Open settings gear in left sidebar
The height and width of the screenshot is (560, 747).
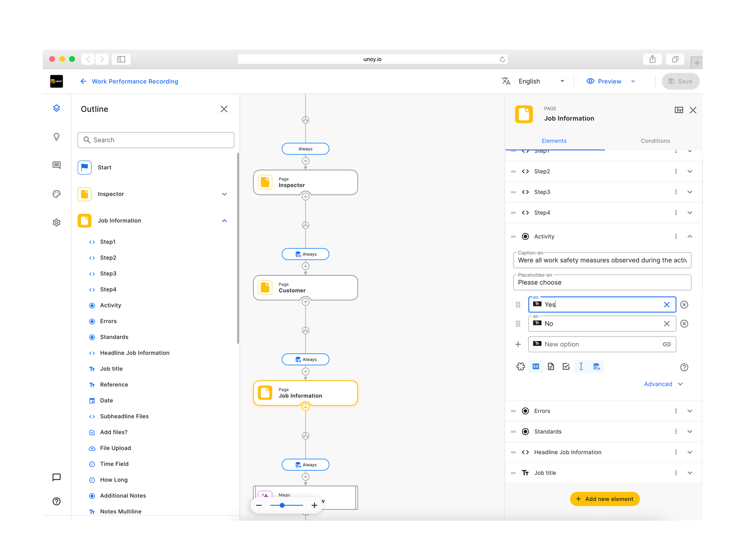point(56,223)
